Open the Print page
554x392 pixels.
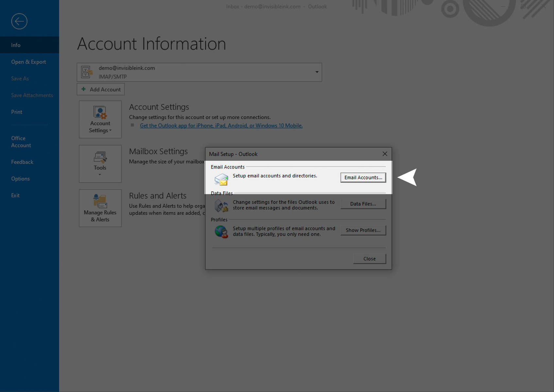click(29, 112)
